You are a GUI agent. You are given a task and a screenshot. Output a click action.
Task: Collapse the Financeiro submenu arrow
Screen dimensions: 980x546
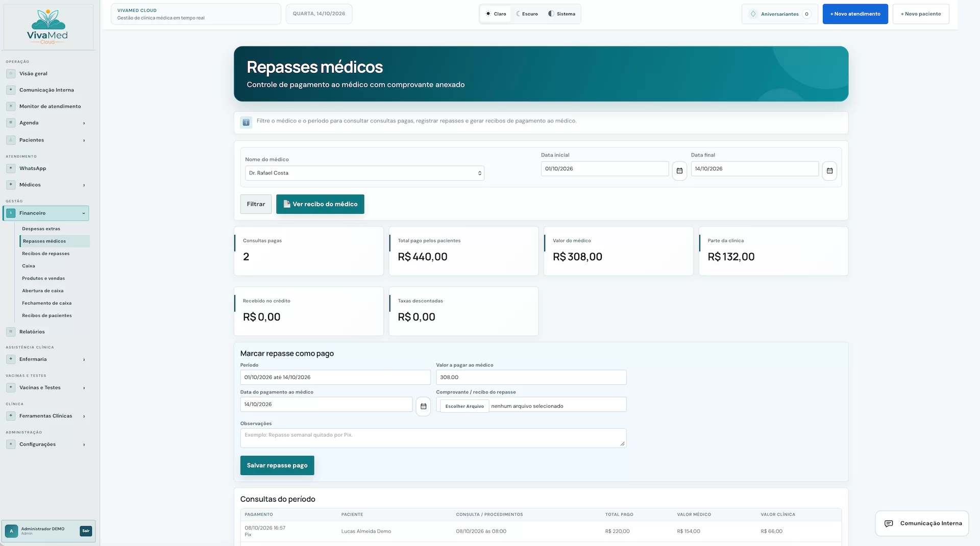(x=84, y=213)
